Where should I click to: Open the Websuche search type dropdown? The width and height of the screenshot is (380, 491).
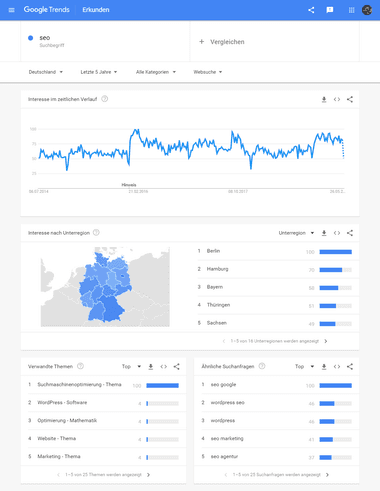208,72
